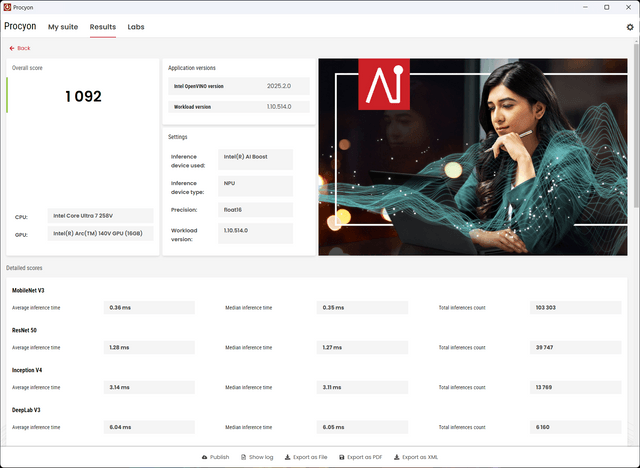Select Inception V4 median time 3.11 ms
The height and width of the screenshot is (468, 640).
tap(362, 387)
